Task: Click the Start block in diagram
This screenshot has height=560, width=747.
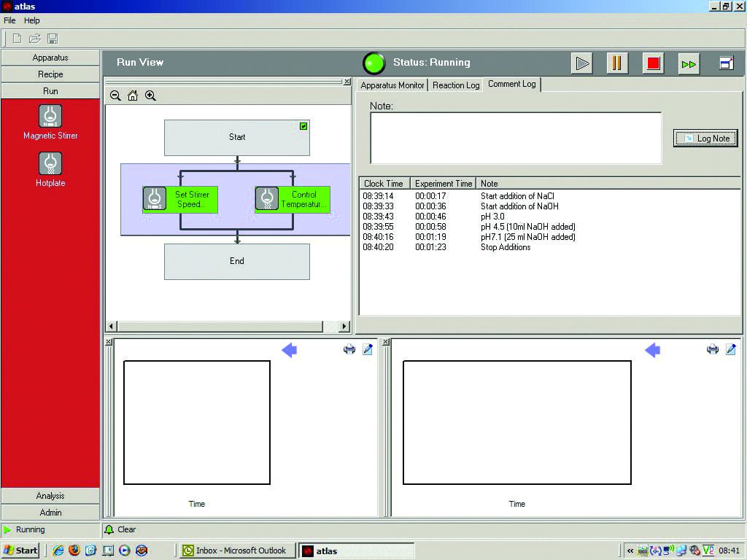Action: click(237, 137)
